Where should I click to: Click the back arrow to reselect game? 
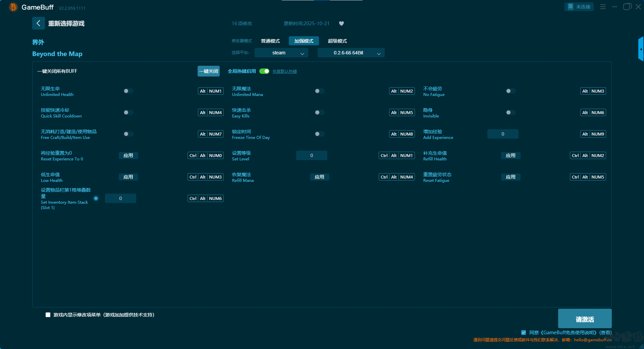(38, 23)
